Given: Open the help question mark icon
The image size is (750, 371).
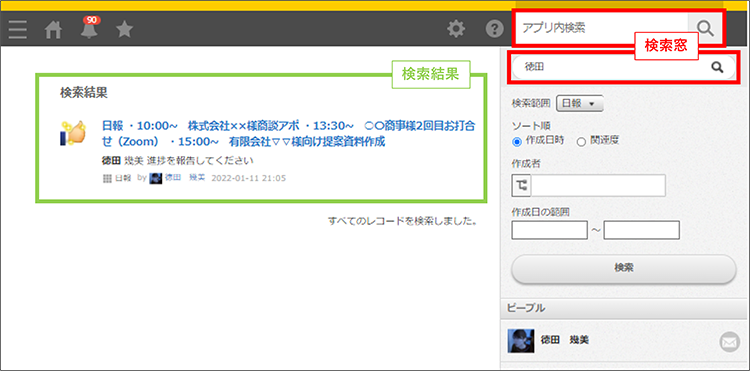Looking at the screenshot, I should coord(495,29).
